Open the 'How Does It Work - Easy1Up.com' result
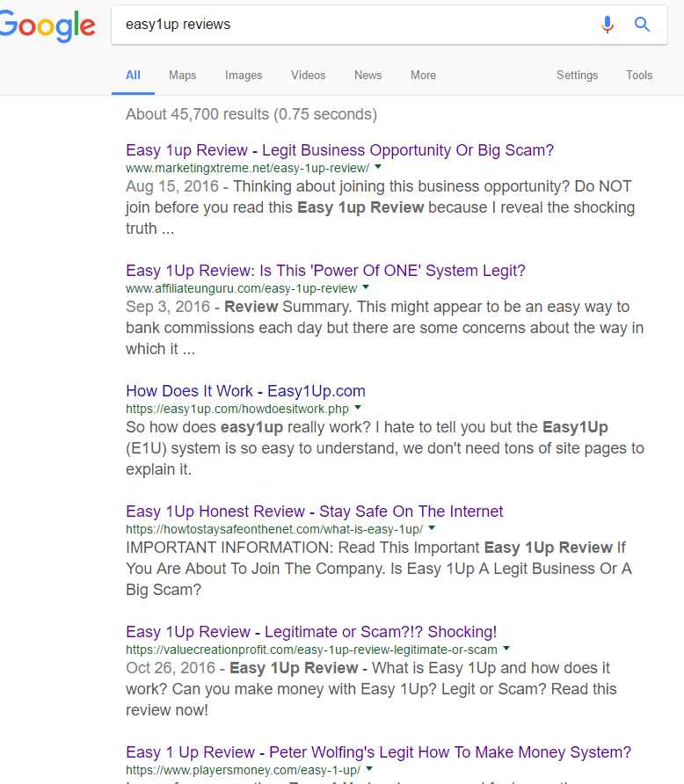Image resolution: width=684 pixels, height=784 pixels. point(245,391)
